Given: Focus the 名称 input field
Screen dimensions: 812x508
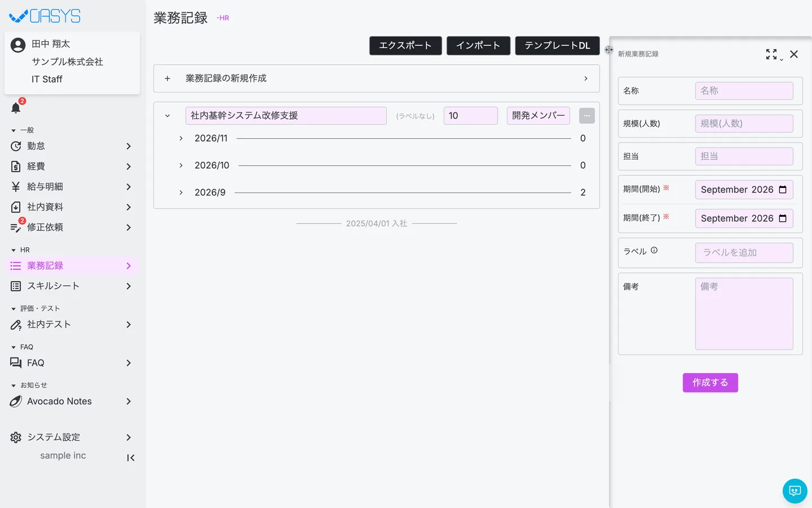Looking at the screenshot, I should [x=744, y=91].
